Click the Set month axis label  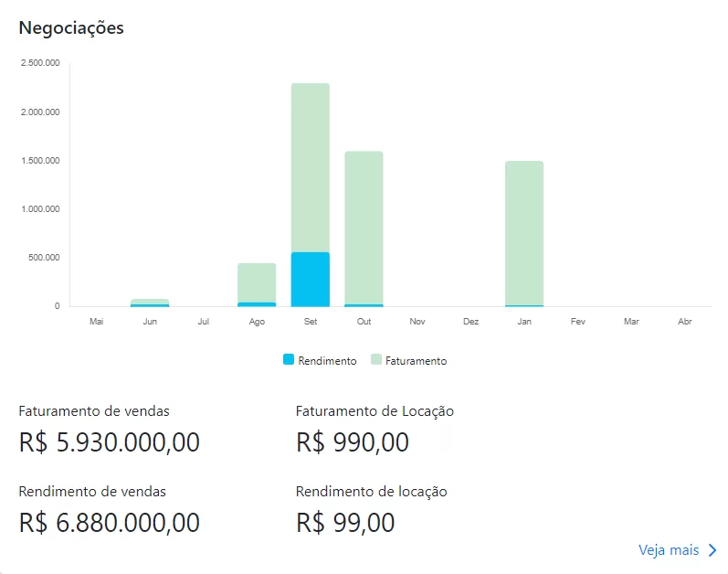pyautogui.click(x=311, y=322)
